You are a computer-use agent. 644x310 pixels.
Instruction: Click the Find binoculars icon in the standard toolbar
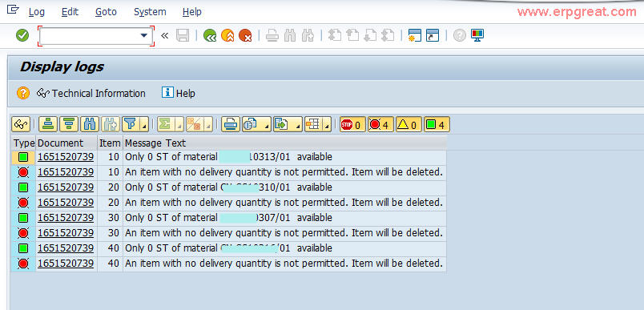point(290,36)
